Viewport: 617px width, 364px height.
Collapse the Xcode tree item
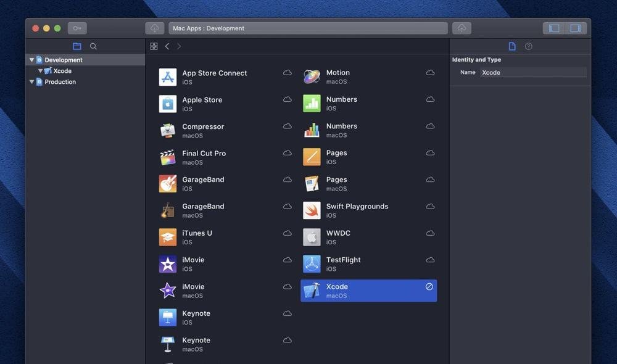pyautogui.click(x=41, y=71)
